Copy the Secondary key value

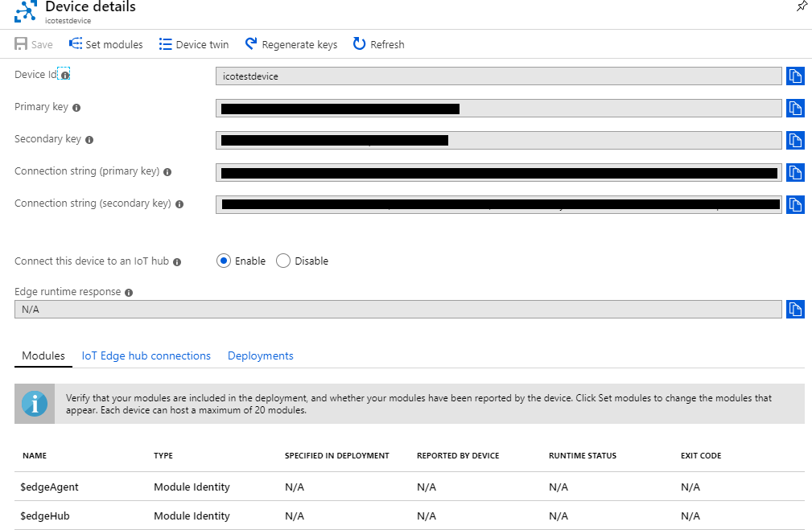[795, 140]
